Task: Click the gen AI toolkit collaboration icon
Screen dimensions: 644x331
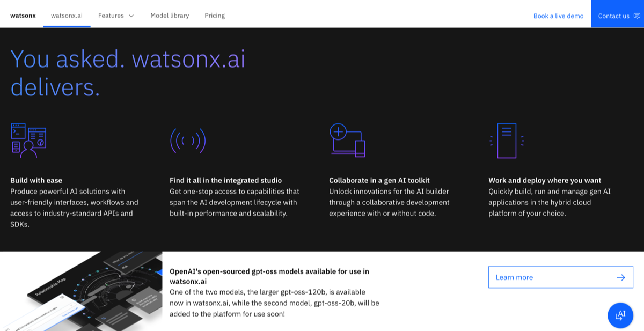Action: point(346,139)
